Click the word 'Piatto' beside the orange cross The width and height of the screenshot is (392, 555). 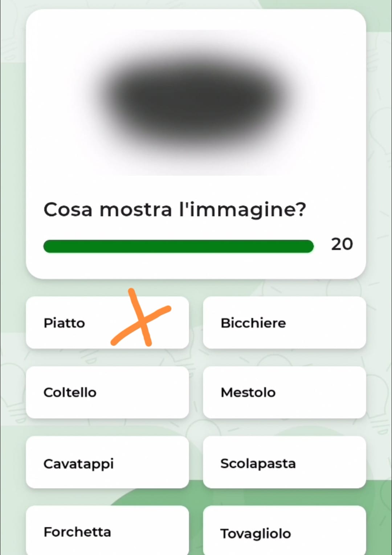pyautogui.click(x=64, y=323)
